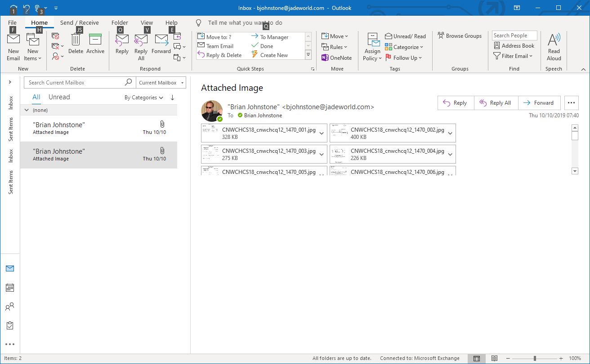Open the Quick Steps dialog launcher
590x364 pixels.
[313, 69]
